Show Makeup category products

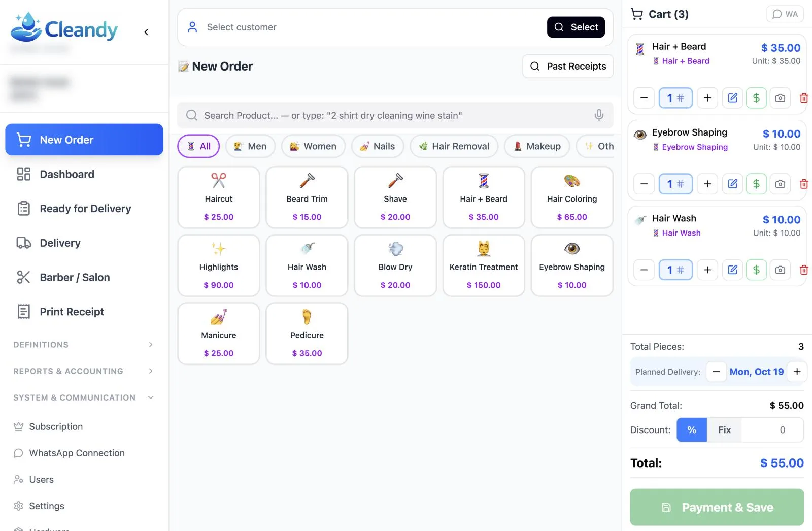[537, 146]
